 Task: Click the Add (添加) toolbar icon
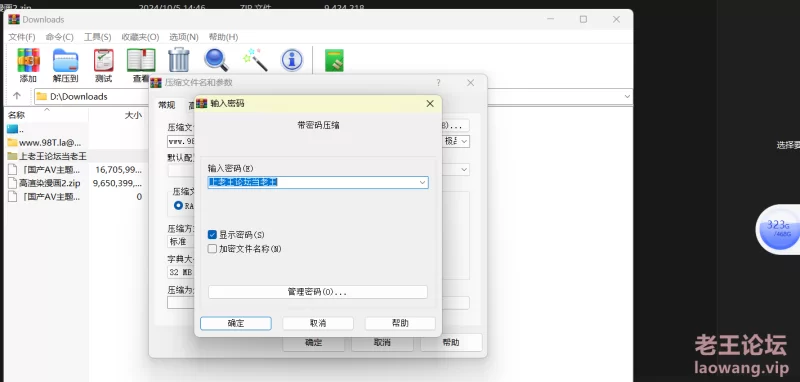[28, 65]
